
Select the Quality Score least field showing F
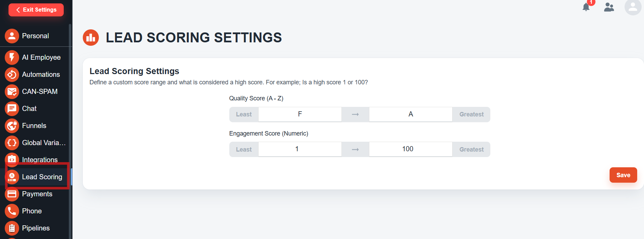(x=300, y=114)
